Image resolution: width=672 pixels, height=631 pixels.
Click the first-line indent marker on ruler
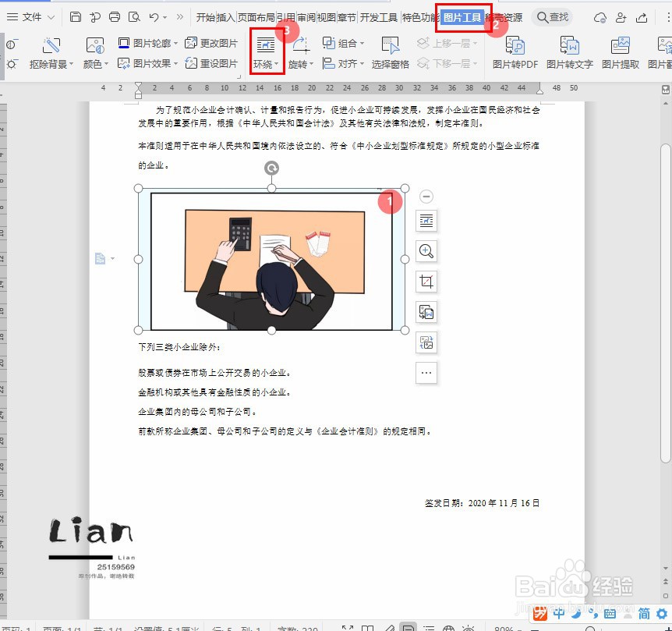coord(138,85)
